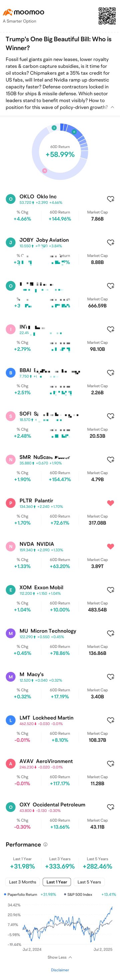Viewport: 120px width, 980px height.
Task: Tap heart icon next to M Macy's
Action: (x=111, y=677)
